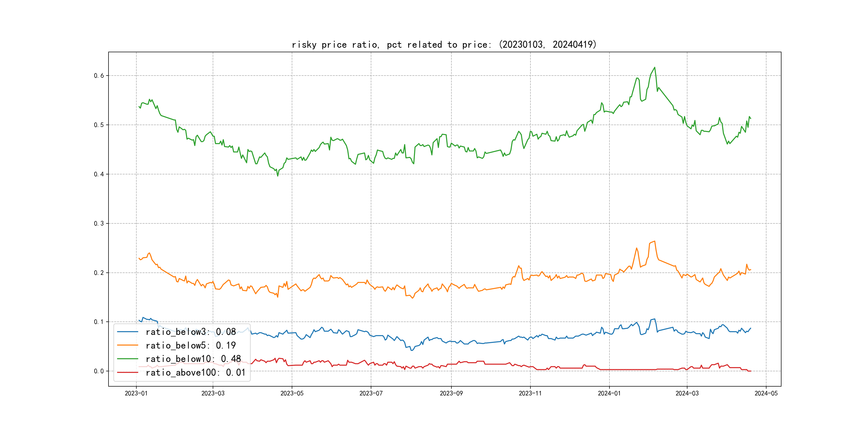The width and height of the screenshot is (868, 434).
Task: Click the 0.6 y-axis tick label
Action: point(99,76)
